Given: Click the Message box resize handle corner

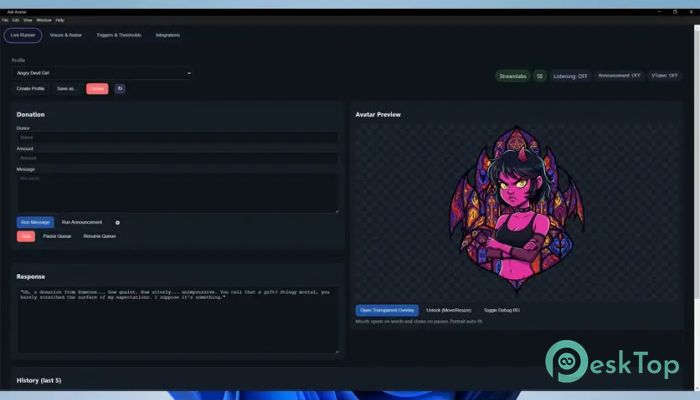Looking at the screenshot, I should (x=337, y=211).
